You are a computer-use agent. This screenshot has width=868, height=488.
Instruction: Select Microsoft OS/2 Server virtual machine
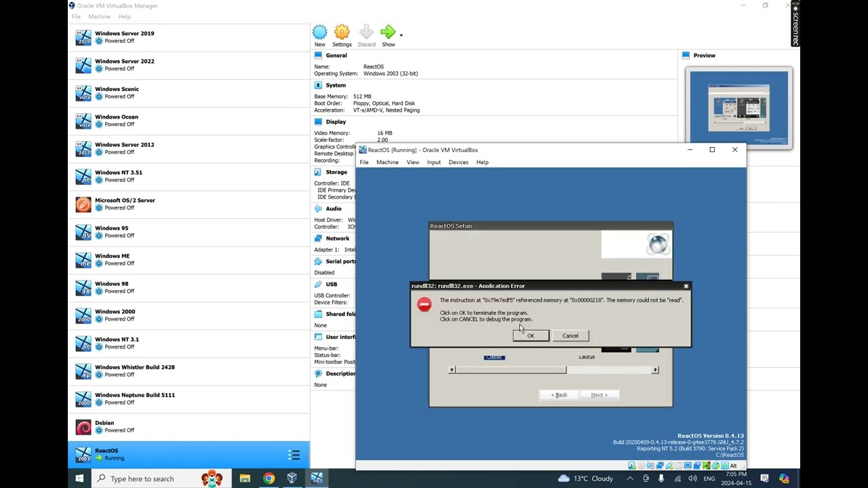(x=189, y=204)
